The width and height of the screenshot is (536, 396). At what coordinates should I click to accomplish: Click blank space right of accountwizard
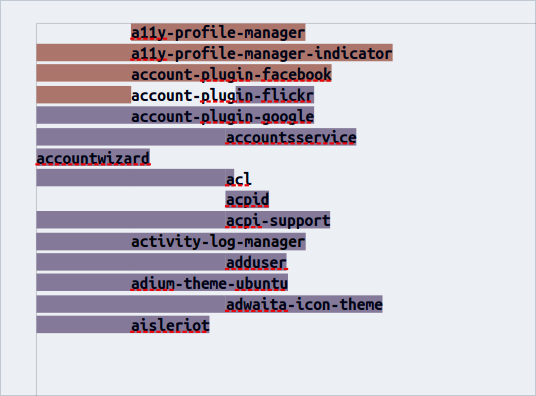pos(343,158)
